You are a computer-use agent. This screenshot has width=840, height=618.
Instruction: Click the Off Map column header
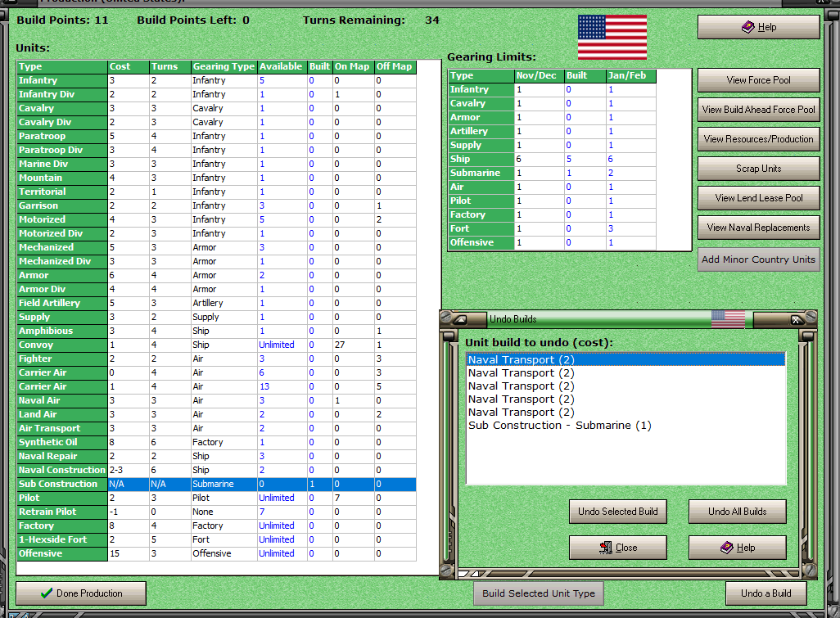395,66
